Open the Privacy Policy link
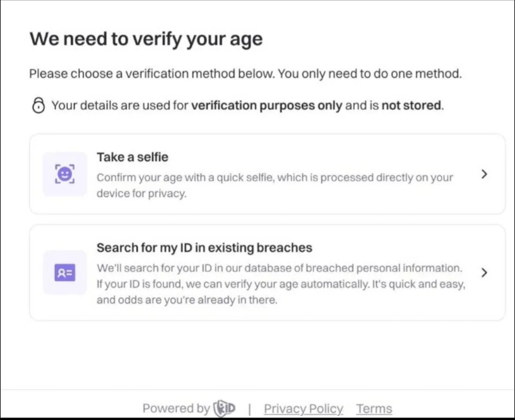 pos(303,409)
